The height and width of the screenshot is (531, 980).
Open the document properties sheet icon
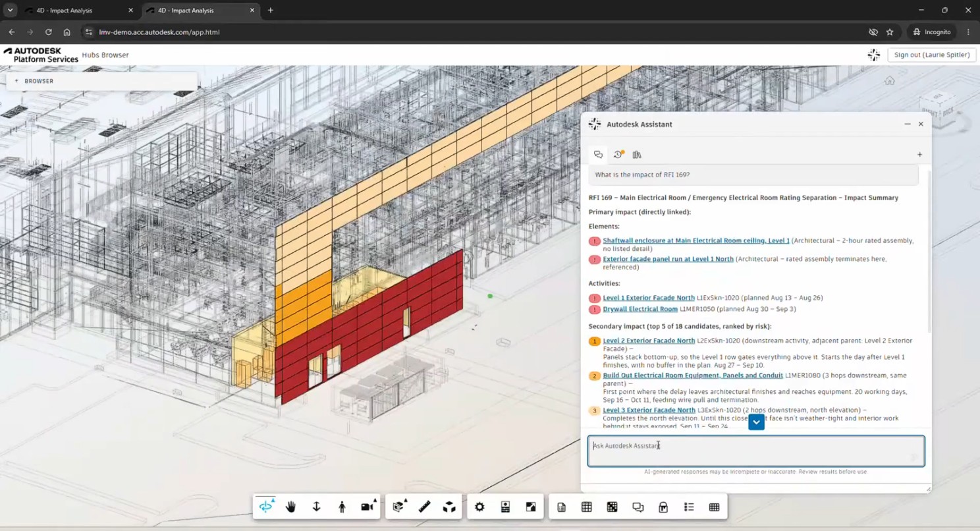coord(561,507)
